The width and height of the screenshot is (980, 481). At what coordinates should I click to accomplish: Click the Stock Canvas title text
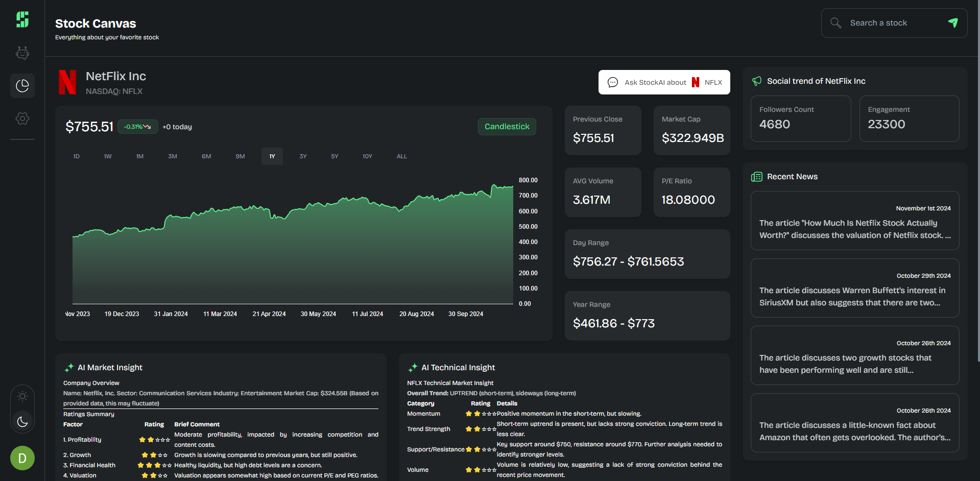click(95, 23)
